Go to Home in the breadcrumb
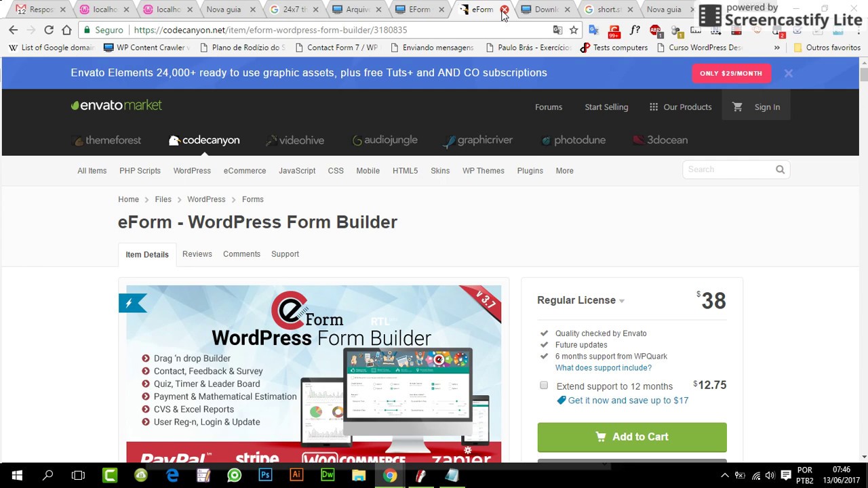This screenshot has height=488, width=868. (x=128, y=199)
